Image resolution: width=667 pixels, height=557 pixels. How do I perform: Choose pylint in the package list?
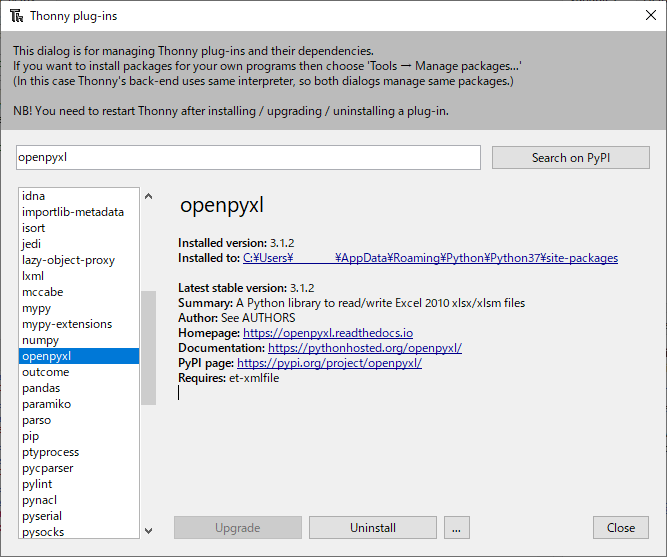38,484
